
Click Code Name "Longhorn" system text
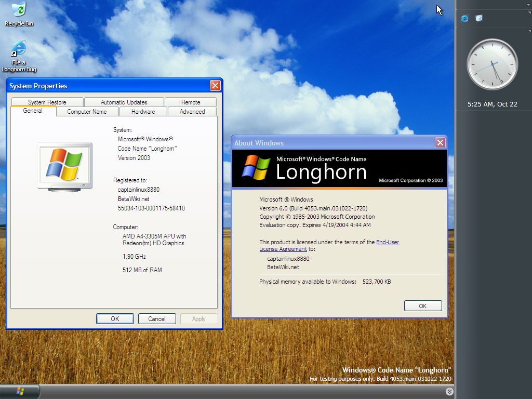click(147, 149)
